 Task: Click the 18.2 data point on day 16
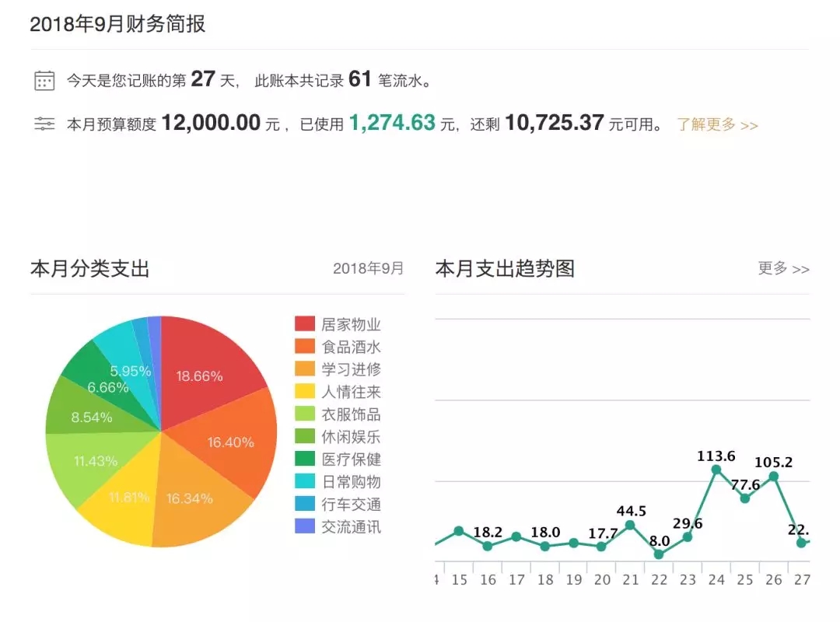point(488,547)
